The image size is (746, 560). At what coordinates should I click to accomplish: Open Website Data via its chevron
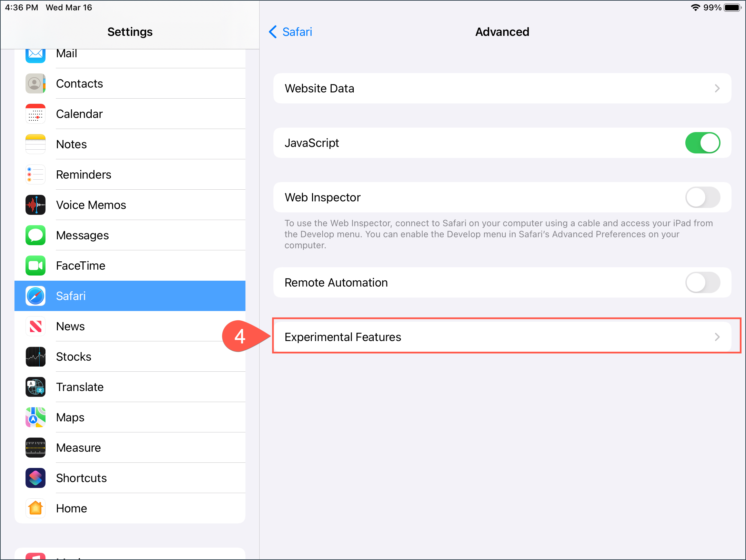pyautogui.click(x=717, y=88)
